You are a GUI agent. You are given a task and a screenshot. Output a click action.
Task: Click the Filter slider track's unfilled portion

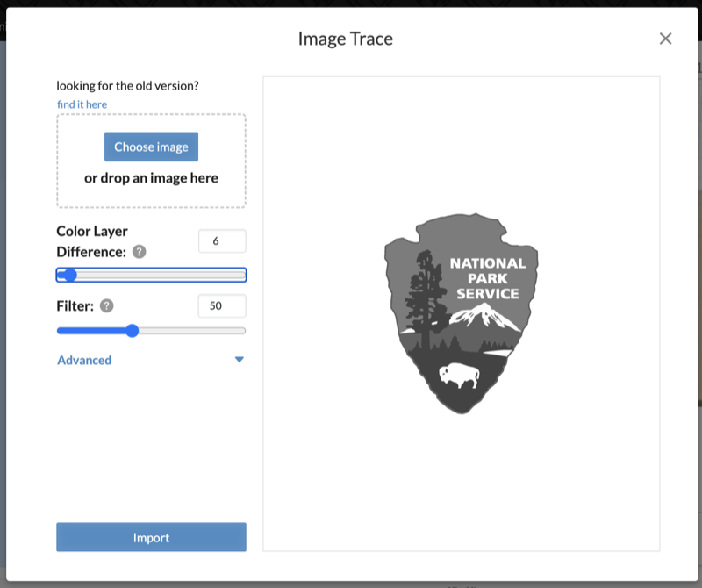click(192, 331)
